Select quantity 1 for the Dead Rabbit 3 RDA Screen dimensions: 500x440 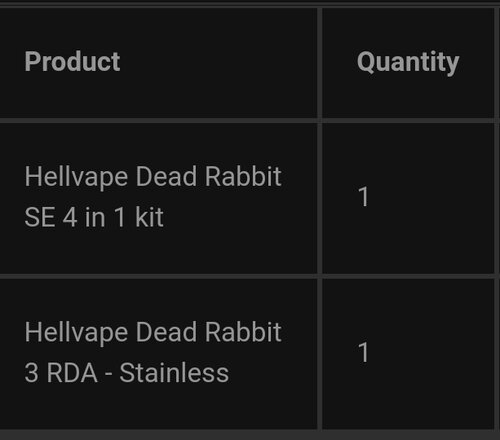pos(363,352)
